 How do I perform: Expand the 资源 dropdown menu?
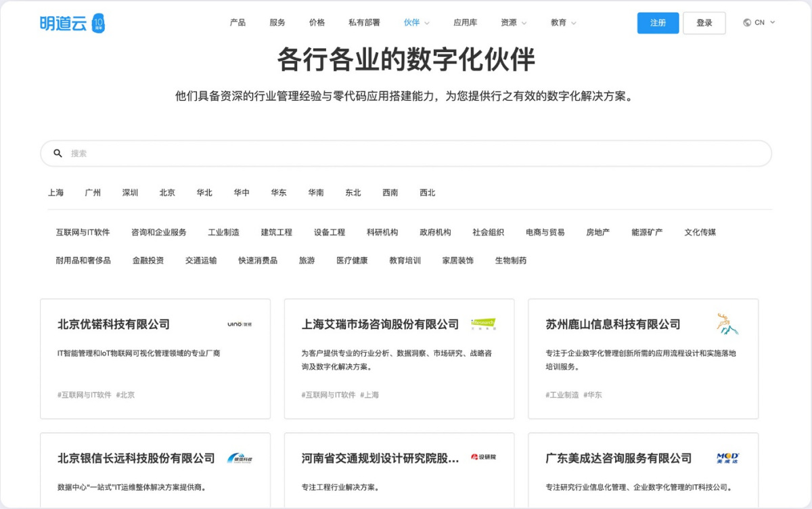pyautogui.click(x=513, y=22)
